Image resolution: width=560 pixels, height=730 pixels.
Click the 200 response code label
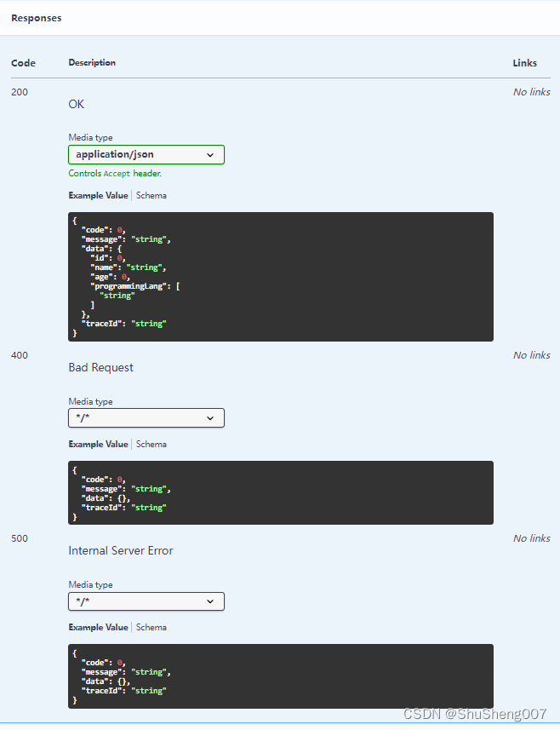(x=20, y=92)
